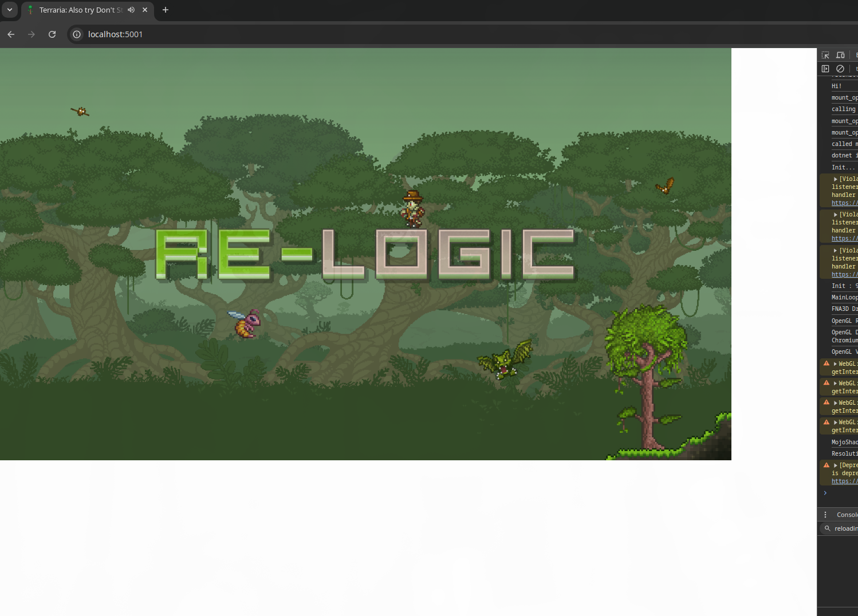The image size is (858, 616).
Task: Select the 'Hi!' console log line
Action: tap(837, 86)
